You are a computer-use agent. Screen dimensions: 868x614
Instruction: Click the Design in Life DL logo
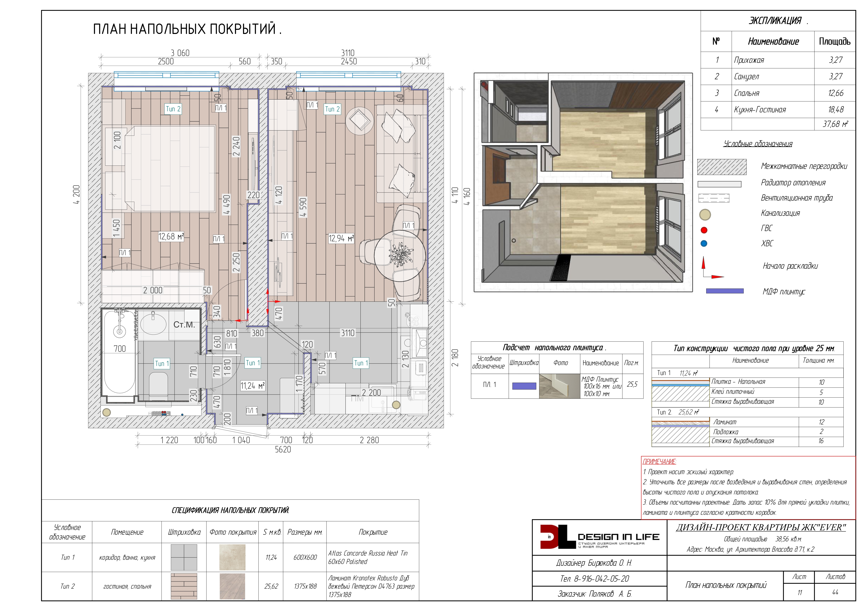pyautogui.click(x=599, y=537)
